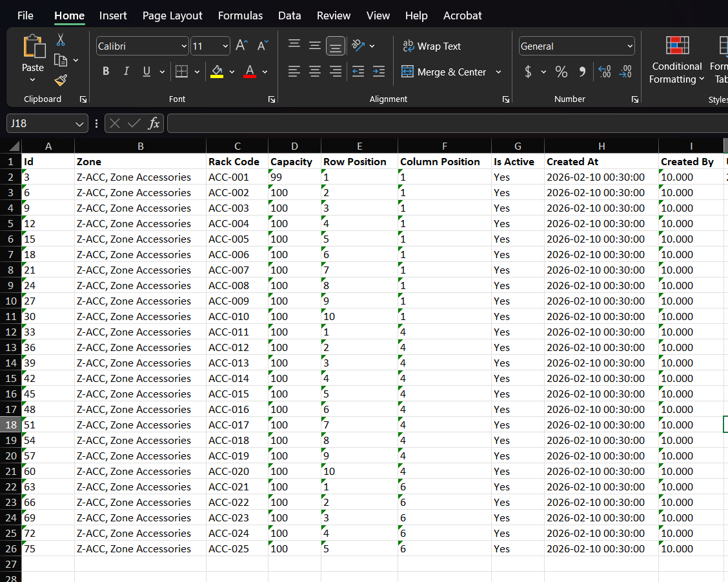Screen dimensions: 728x582
Task: Toggle Wrap Text for cells
Action: 431,46
